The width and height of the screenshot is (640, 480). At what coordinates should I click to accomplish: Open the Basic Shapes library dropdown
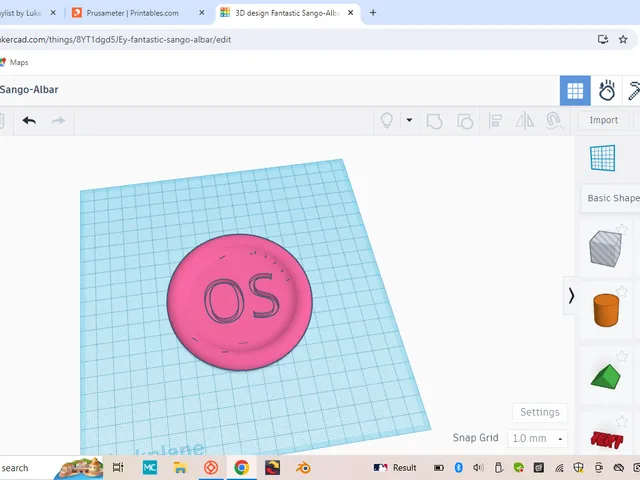point(611,198)
